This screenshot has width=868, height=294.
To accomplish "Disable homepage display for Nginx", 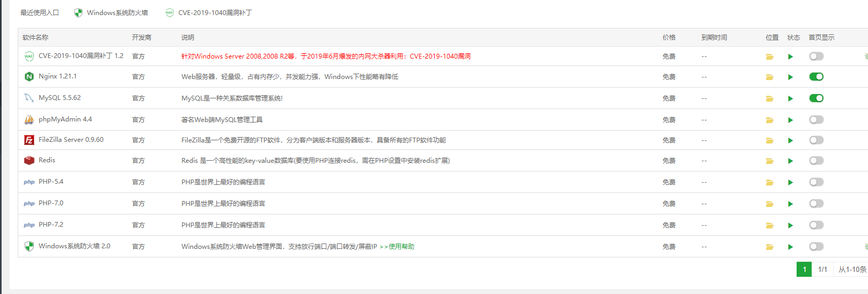I will pyautogui.click(x=816, y=77).
